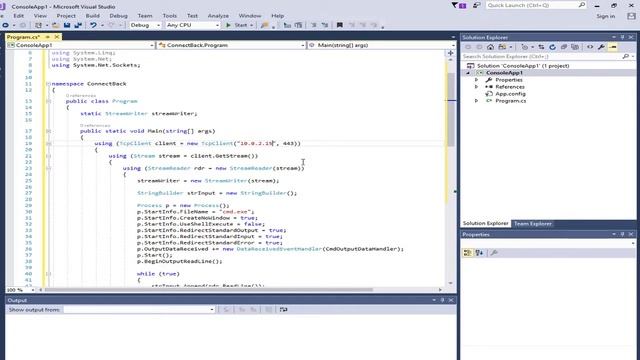
Task: Collapse the namespace ConnectBack code block
Action: 48,84
